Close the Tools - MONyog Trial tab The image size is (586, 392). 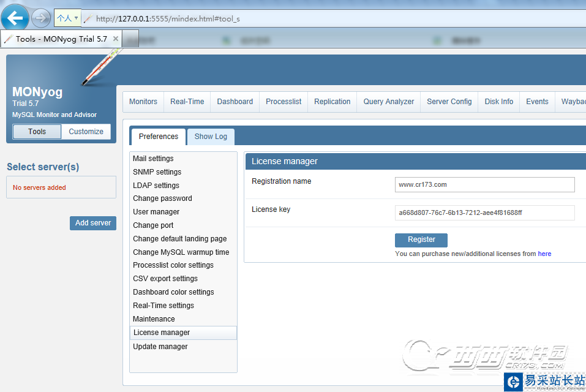(116, 39)
